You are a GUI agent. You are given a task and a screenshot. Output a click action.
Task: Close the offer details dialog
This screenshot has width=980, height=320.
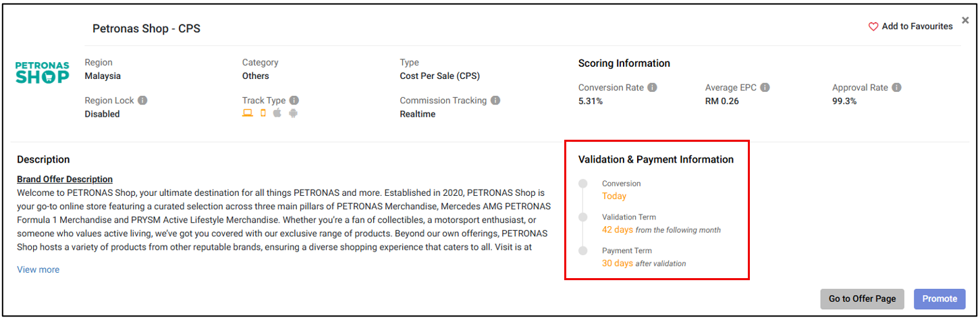[x=965, y=20]
